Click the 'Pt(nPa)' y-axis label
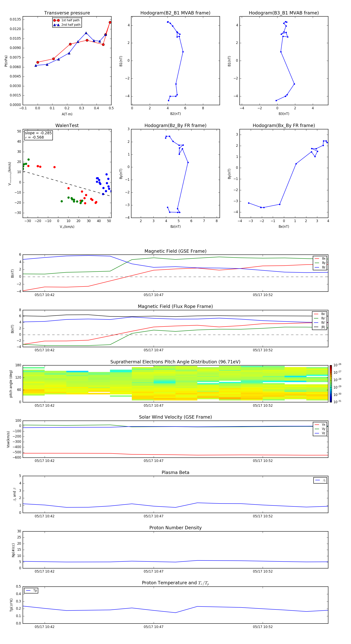This screenshot has height=644, width=351. (x=6, y=61)
